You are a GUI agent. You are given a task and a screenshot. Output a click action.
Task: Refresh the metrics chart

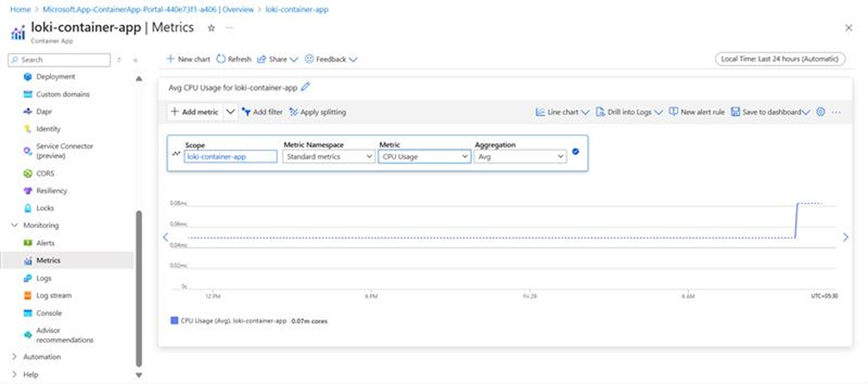coord(234,59)
